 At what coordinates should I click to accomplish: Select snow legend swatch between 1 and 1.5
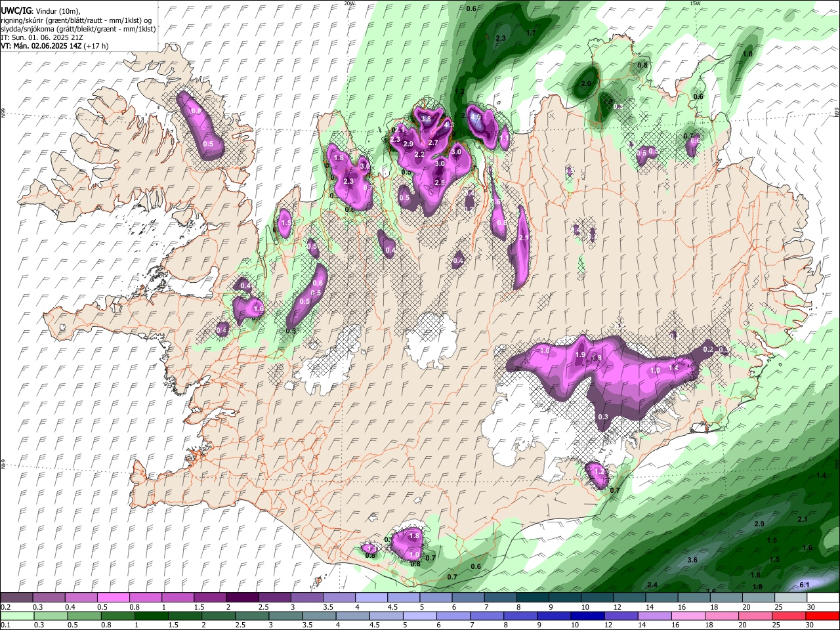(178, 597)
